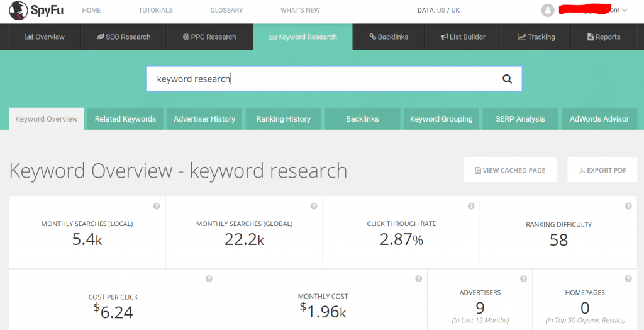Click help icon on Click Through Rate
Screen dimensions: 644x330
point(471,207)
